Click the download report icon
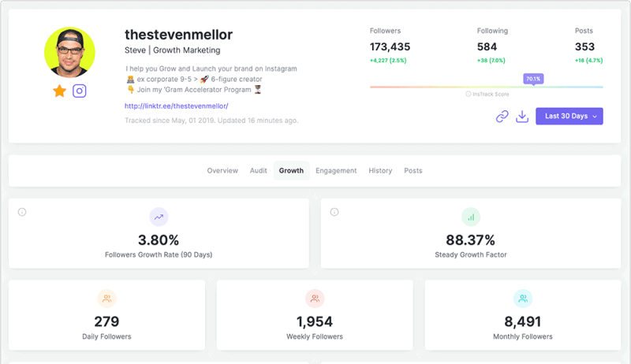631x364 pixels. tap(521, 117)
